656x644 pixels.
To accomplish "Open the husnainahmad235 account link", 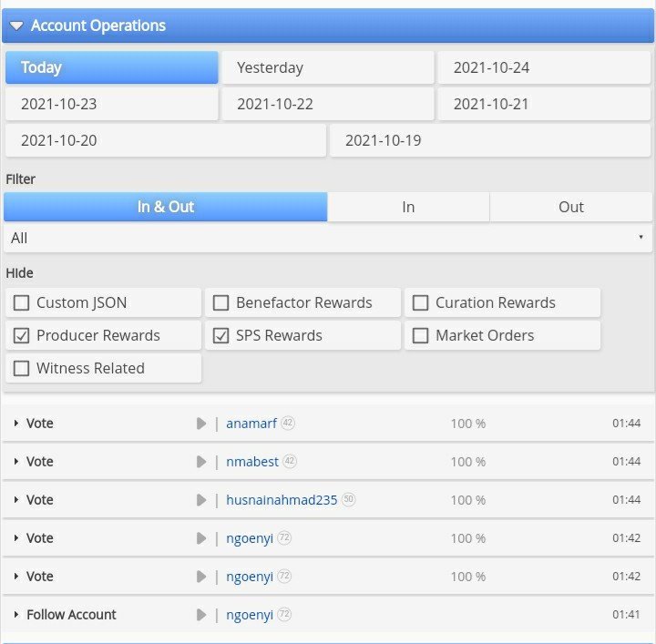I will point(282,500).
